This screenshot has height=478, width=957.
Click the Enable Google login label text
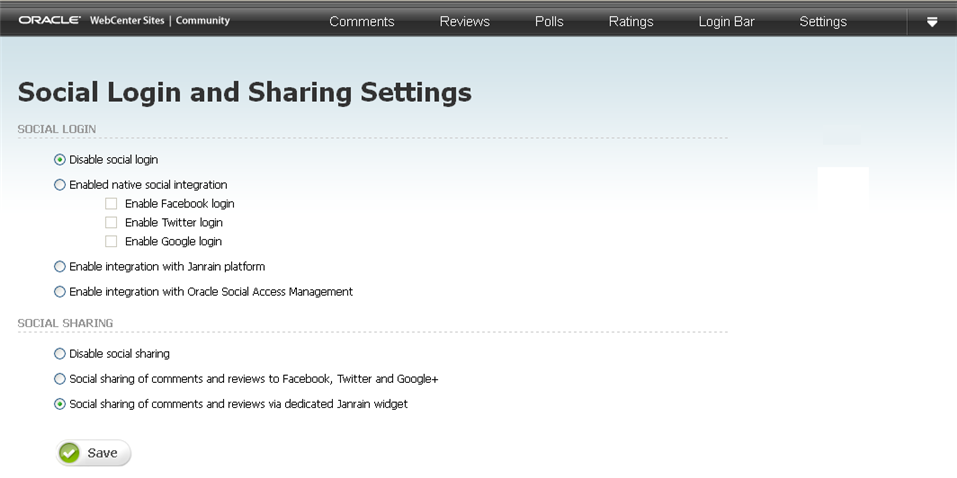pyautogui.click(x=173, y=241)
